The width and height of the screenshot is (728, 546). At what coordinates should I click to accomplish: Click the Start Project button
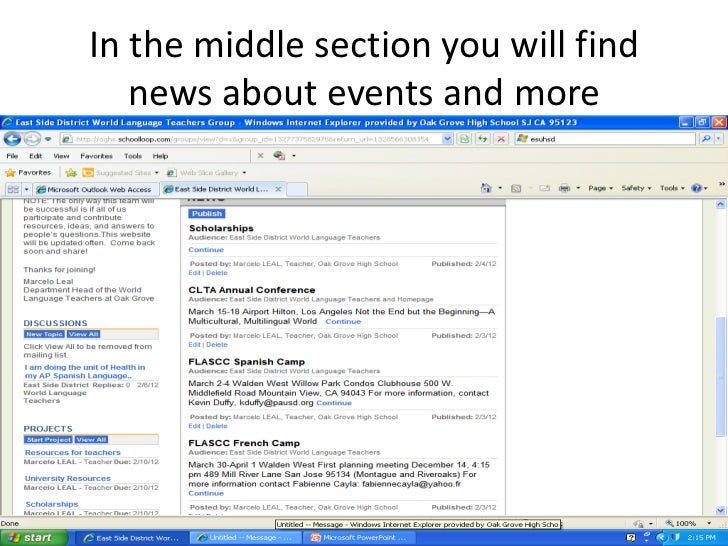[48, 440]
